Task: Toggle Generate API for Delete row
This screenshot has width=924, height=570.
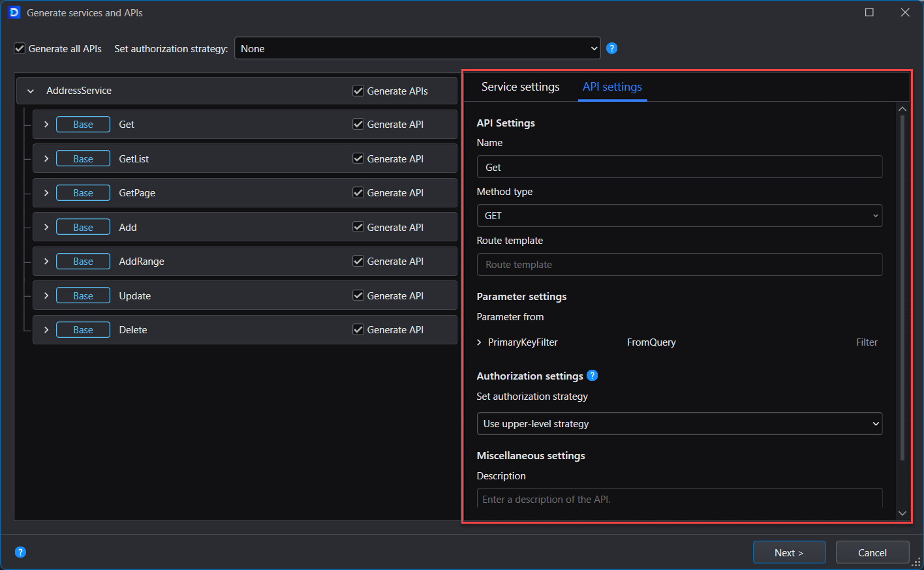Action: click(358, 329)
